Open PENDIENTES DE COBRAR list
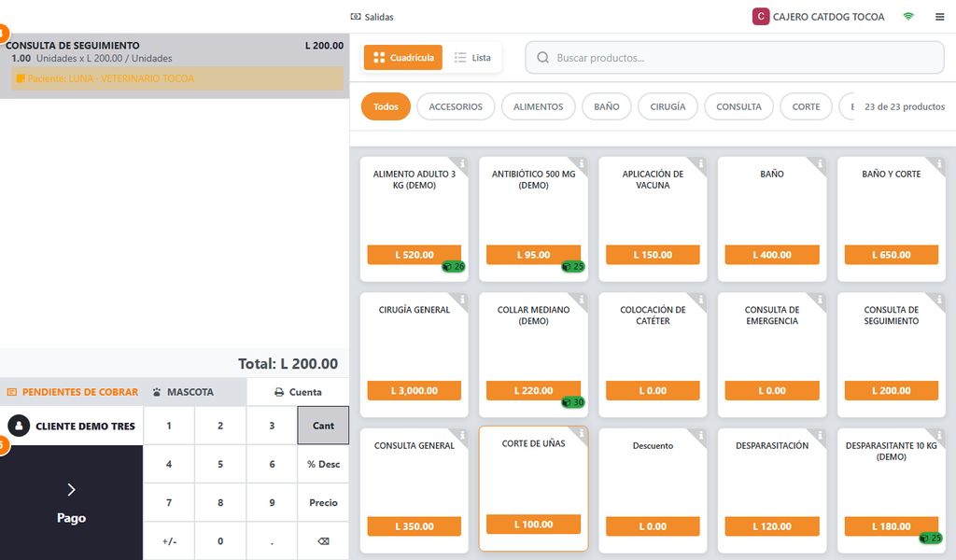Image resolution: width=956 pixels, height=560 pixels. click(x=73, y=392)
